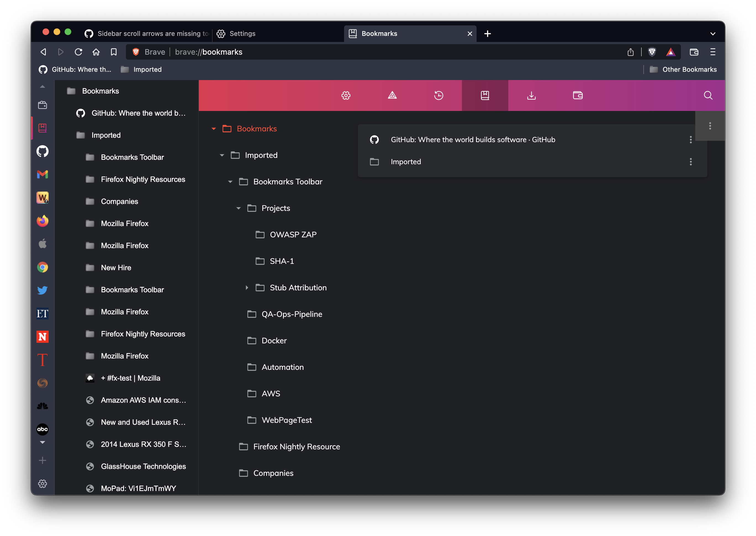Open Gmail in the sidebar
This screenshot has width=756, height=536.
(x=42, y=174)
